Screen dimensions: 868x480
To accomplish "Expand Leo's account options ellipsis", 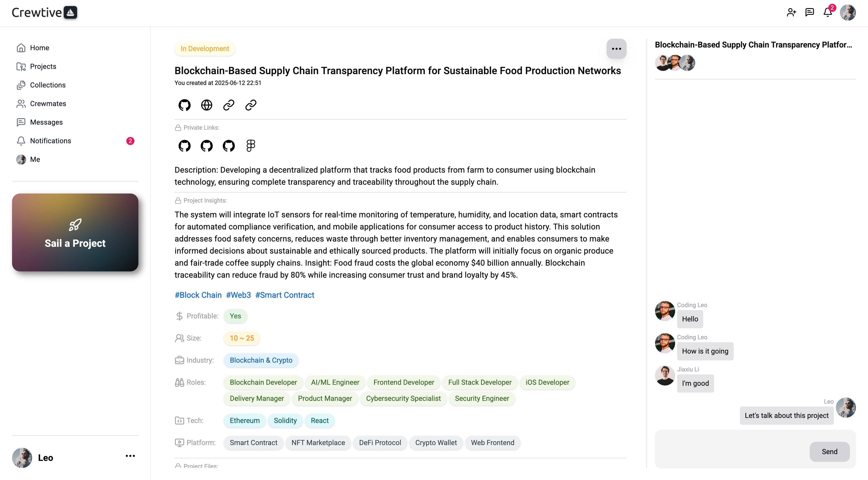I will click(x=130, y=456).
